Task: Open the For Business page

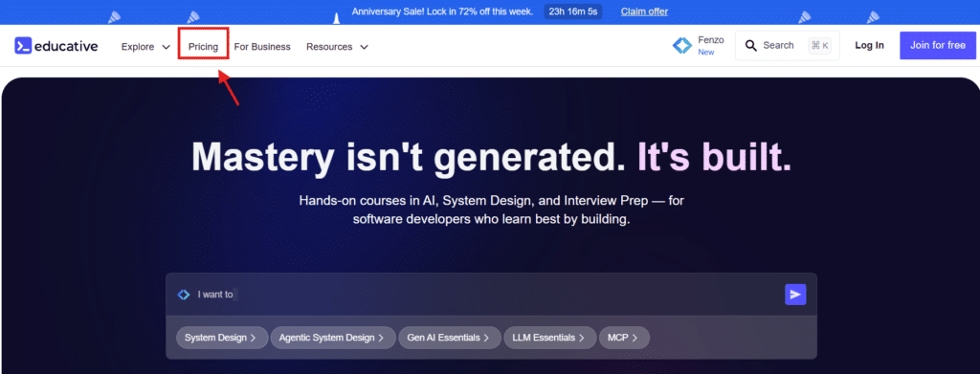Action: (x=262, y=46)
